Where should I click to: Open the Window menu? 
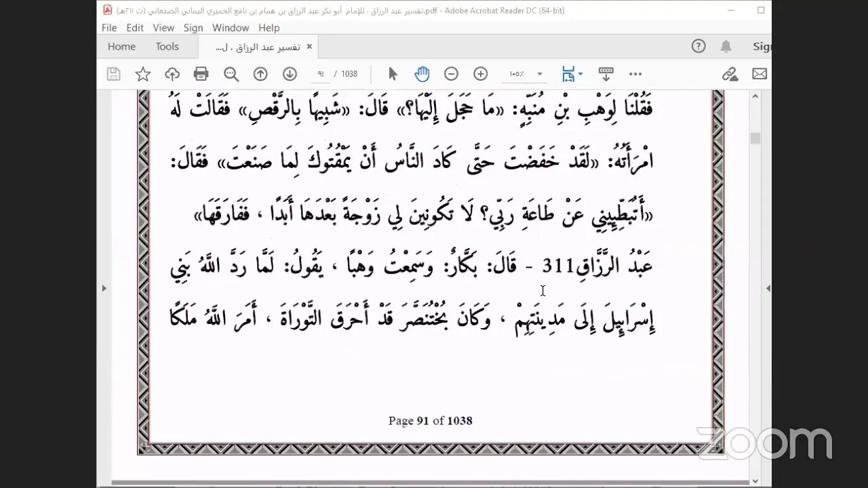[x=231, y=28]
